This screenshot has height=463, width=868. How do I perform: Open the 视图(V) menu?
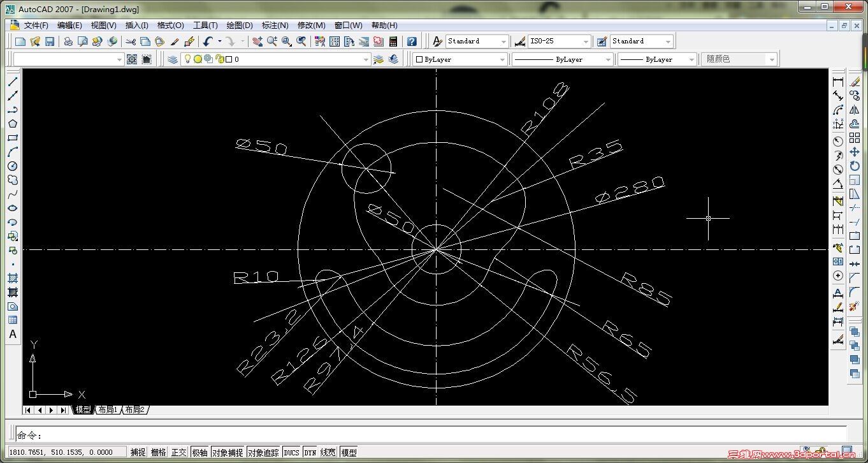click(x=103, y=26)
